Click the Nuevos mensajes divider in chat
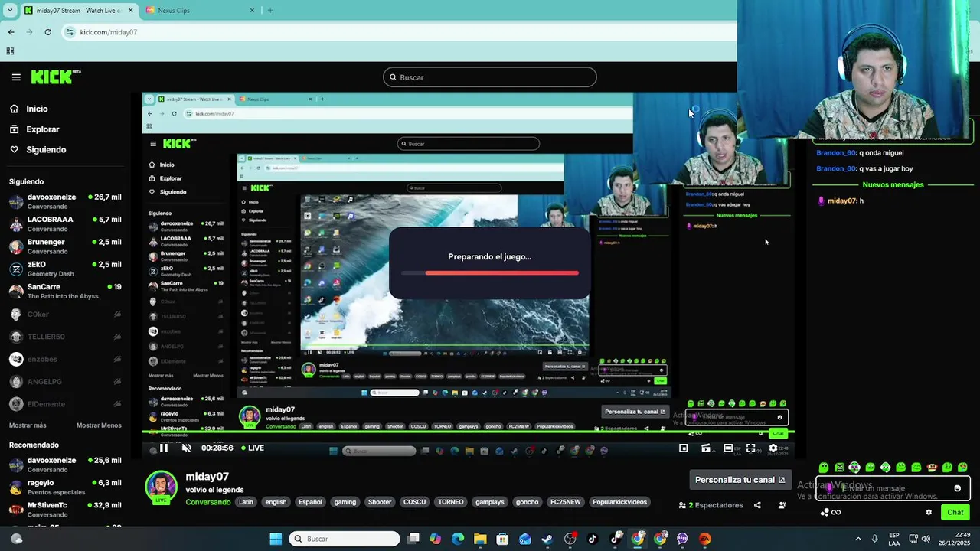The width and height of the screenshot is (980, 551). pos(893,184)
